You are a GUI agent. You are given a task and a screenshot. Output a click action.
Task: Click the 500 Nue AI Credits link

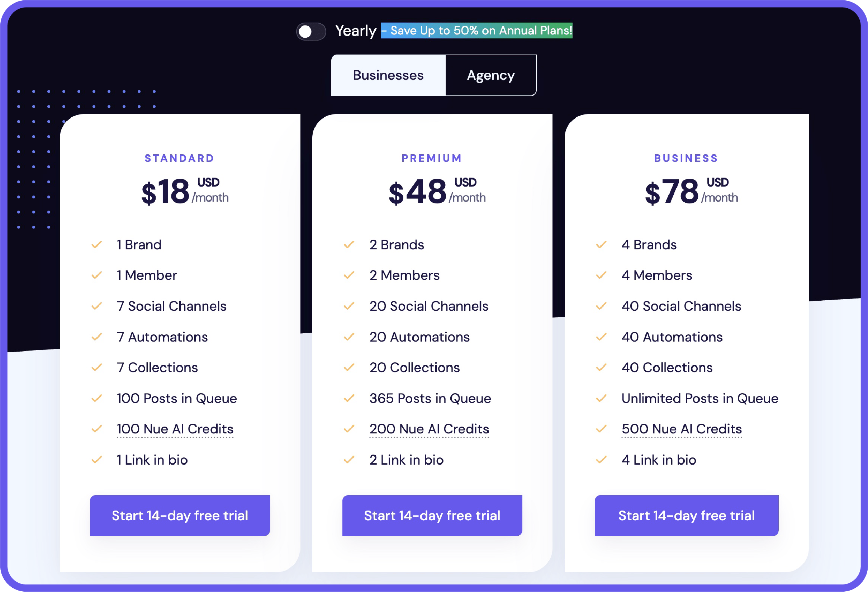[x=681, y=429]
